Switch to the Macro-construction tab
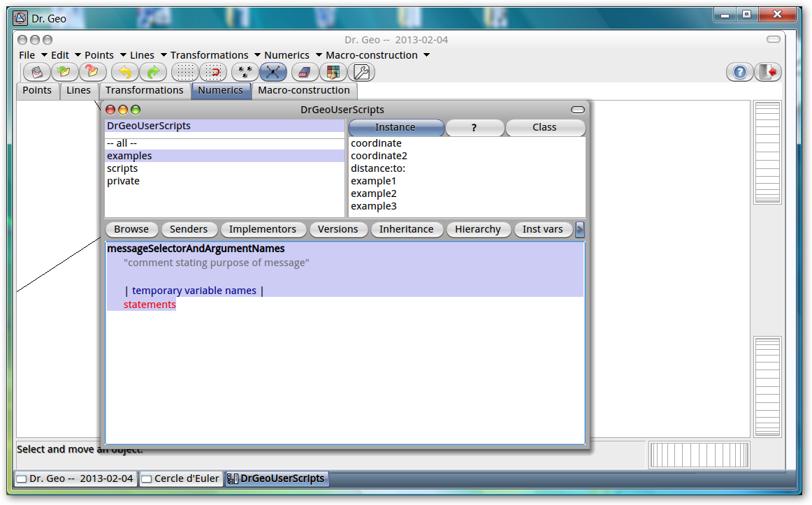 click(304, 91)
